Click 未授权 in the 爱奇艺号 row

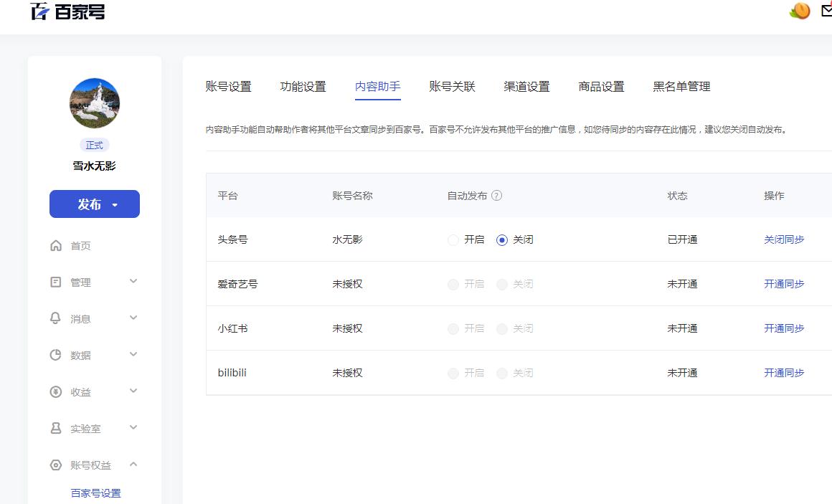tap(347, 285)
